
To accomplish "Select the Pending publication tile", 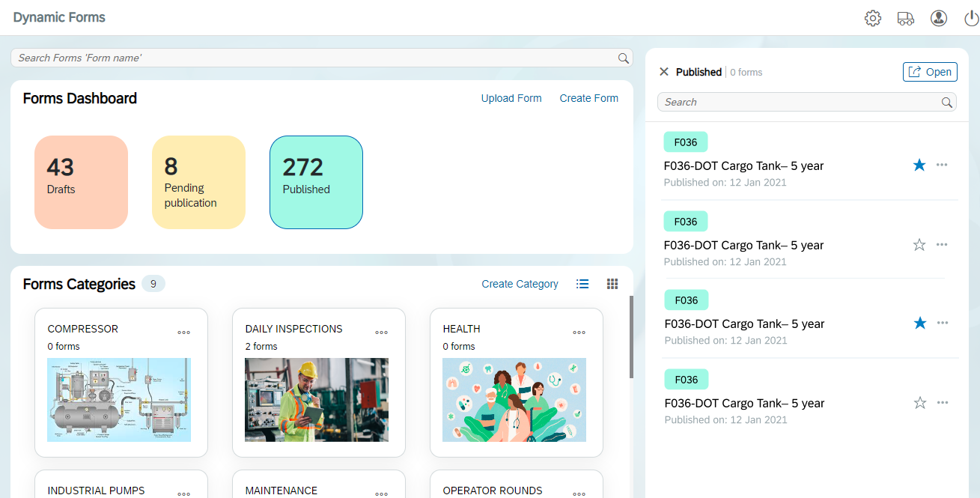I will 198,182.
